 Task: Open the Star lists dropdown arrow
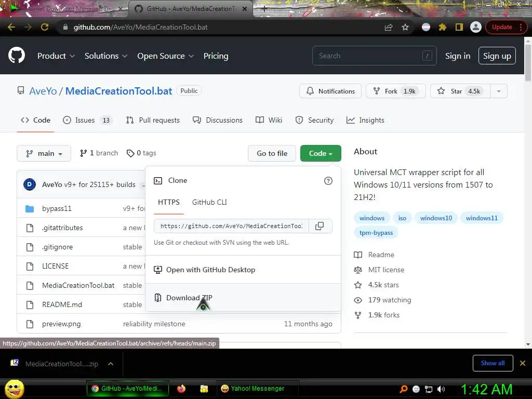coord(498,91)
